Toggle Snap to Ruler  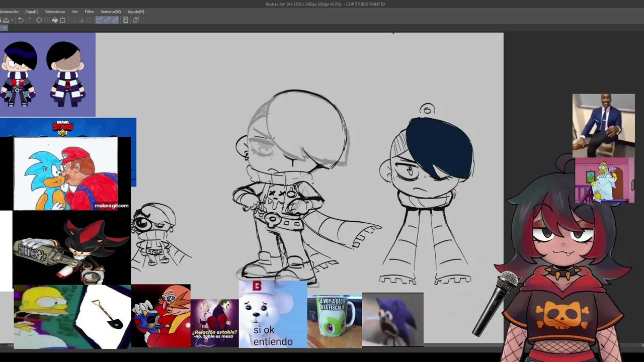(100, 20)
